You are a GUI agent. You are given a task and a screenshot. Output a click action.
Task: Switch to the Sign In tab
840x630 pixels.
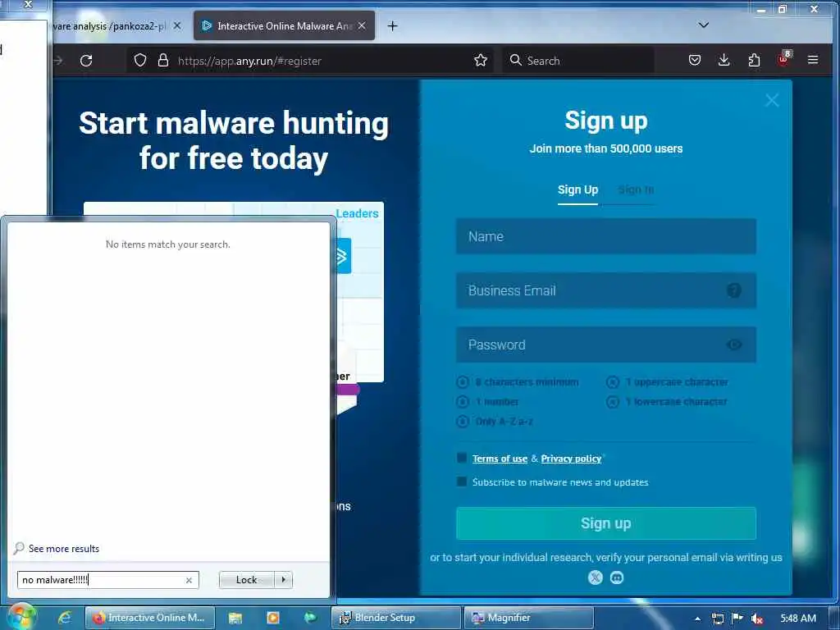tap(636, 189)
